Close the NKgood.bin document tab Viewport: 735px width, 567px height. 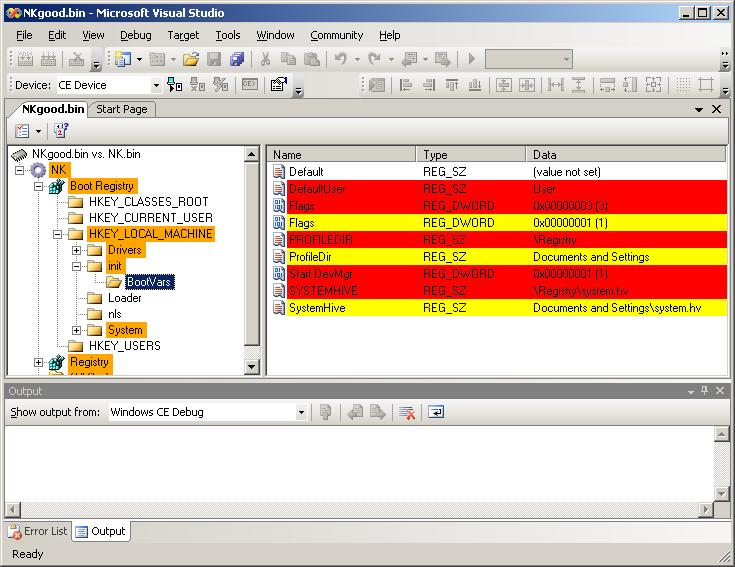[x=716, y=109]
